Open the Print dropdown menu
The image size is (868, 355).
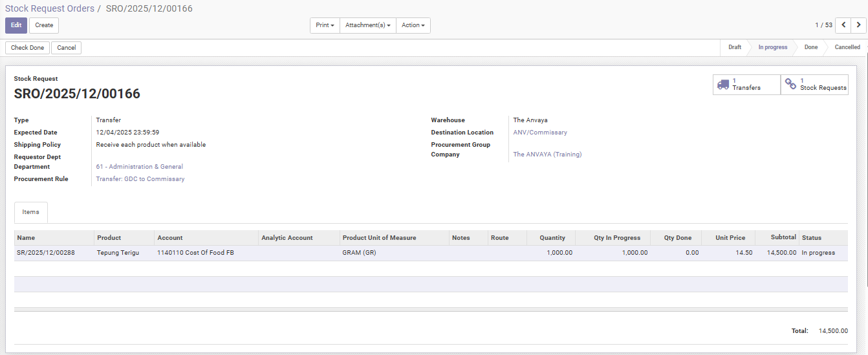(325, 25)
